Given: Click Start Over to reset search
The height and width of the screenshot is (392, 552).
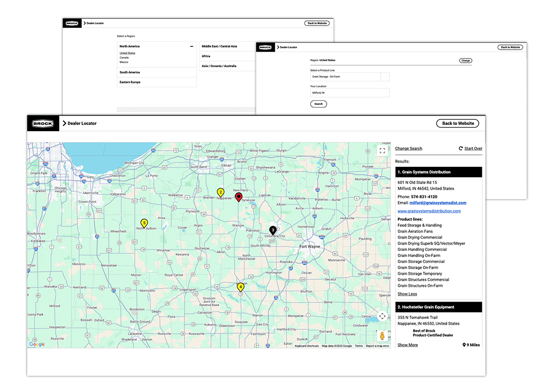Looking at the screenshot, I should 470,148.
